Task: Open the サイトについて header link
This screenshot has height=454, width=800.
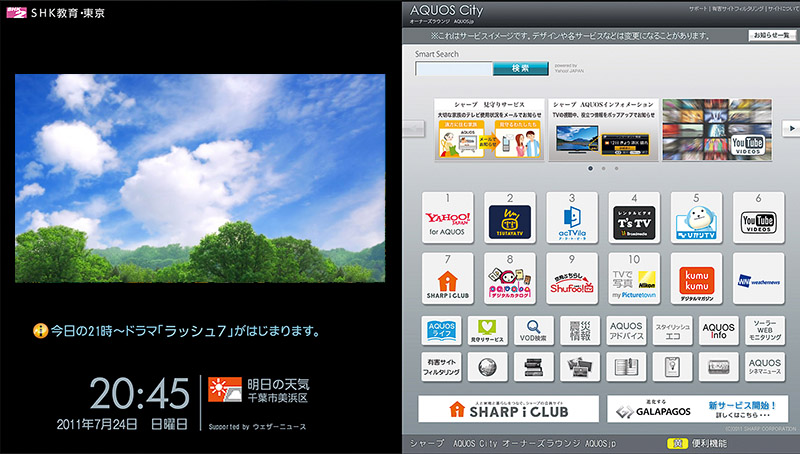Action: [x=783, y=9]
